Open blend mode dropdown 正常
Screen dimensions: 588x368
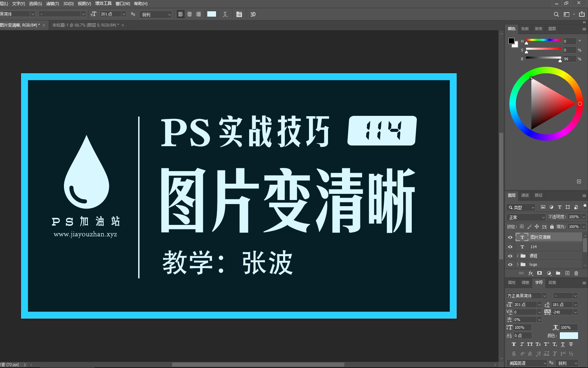coord(526,217)
